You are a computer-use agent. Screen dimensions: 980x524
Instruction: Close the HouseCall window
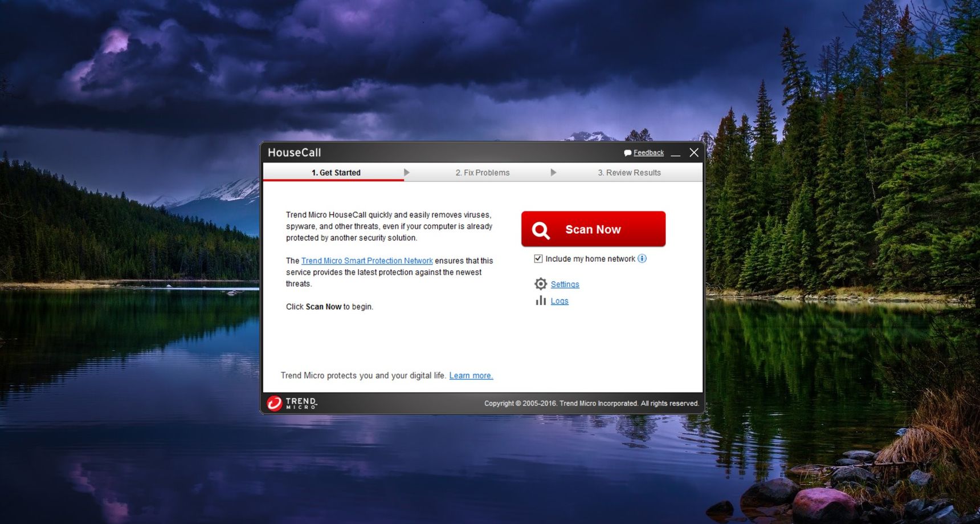tap(694, 152)
